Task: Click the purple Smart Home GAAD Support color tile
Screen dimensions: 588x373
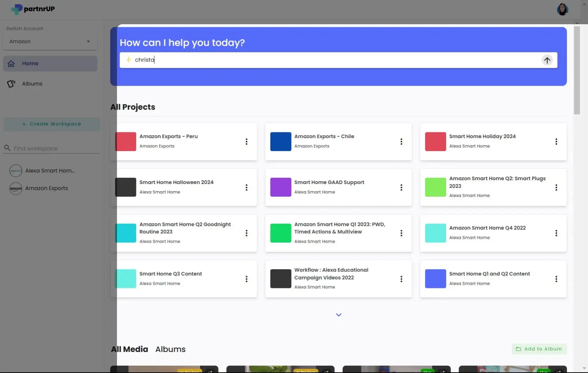Action: coord(280,187)
